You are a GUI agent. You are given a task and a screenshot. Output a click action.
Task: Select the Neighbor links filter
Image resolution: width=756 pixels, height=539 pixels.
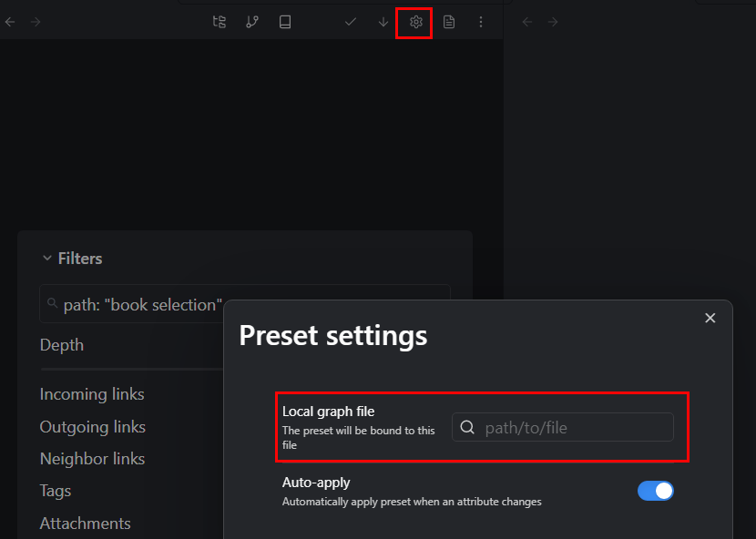pyautogui.click(x=92, y=459)
